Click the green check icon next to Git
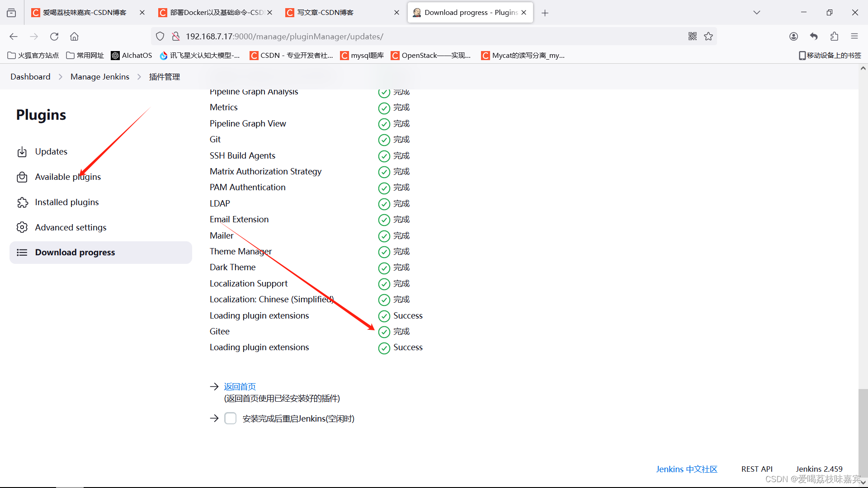This screenshot has height=488, width=868. (x=384, y=140)
